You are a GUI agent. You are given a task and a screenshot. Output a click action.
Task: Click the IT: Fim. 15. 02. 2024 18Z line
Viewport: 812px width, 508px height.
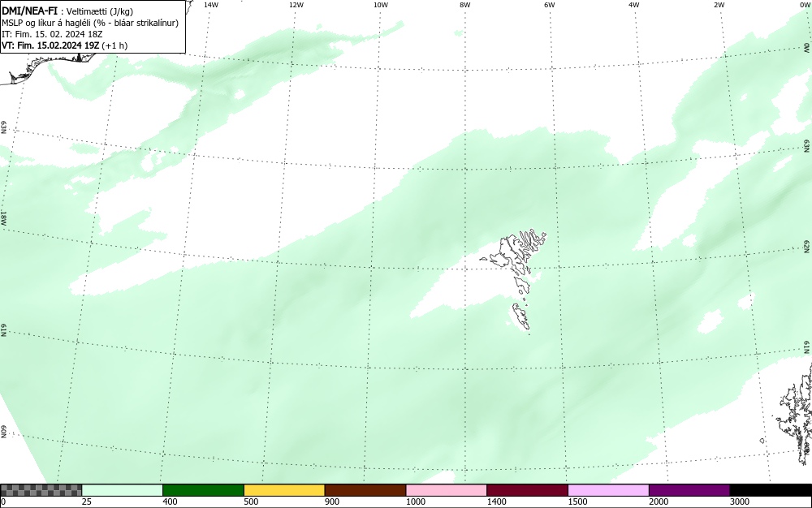click(x=52, y=34)
